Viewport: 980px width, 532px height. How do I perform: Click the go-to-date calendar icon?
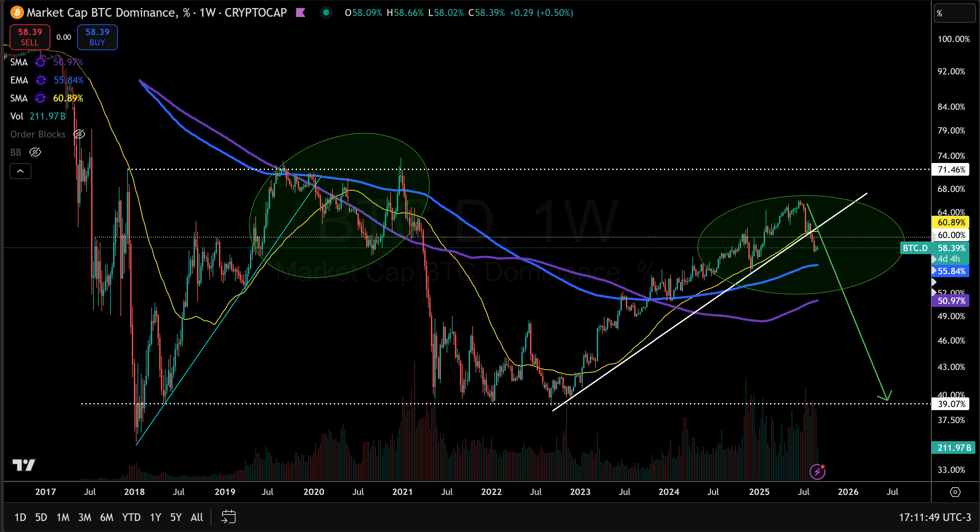pos(229,517)
